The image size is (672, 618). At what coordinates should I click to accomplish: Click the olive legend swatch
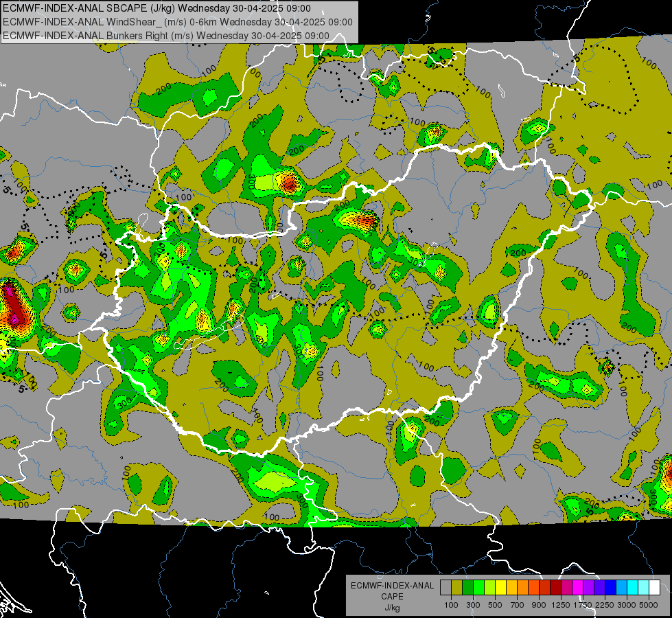pyautogui.click(x=457, y=588)
